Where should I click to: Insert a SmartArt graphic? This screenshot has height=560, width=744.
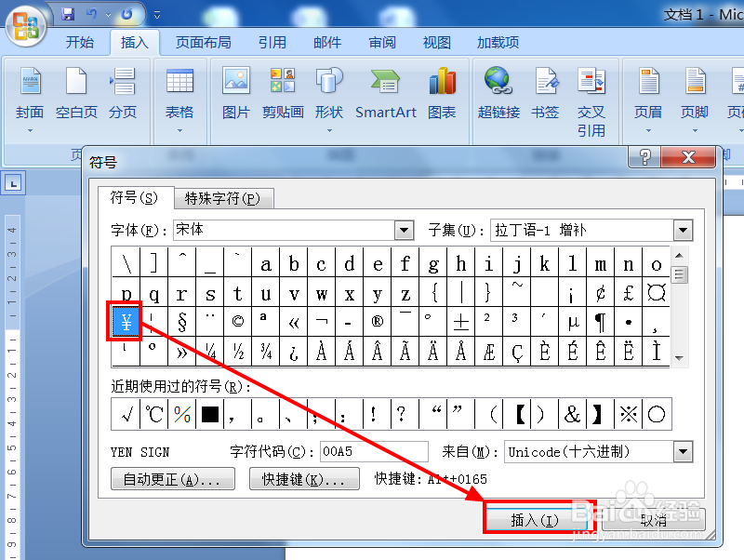[385, 93]
